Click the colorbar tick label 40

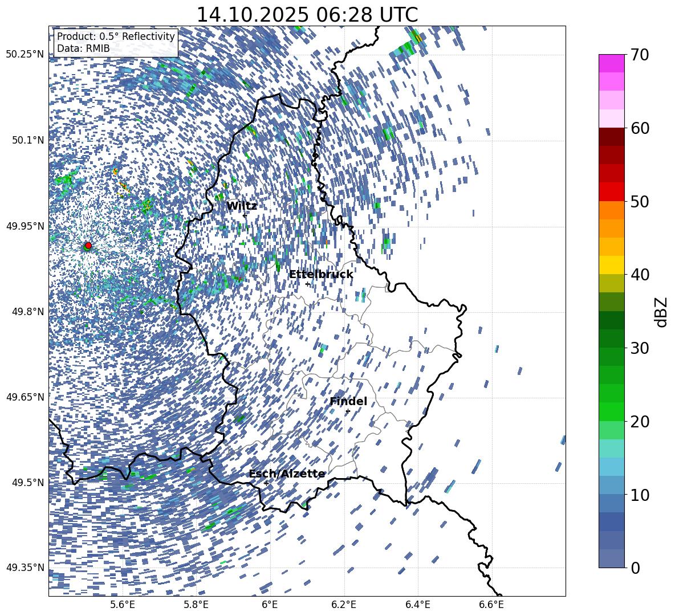click(x=640, y=275)
